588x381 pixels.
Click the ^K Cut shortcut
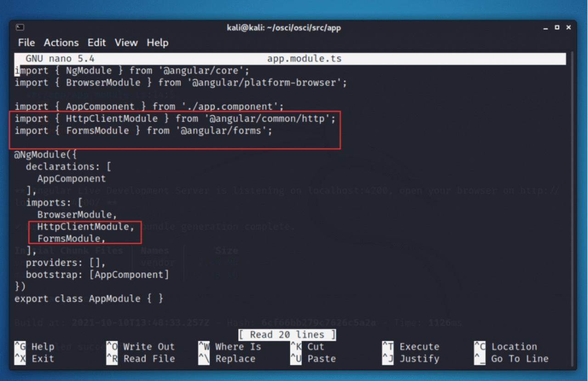tap(307, 347)
